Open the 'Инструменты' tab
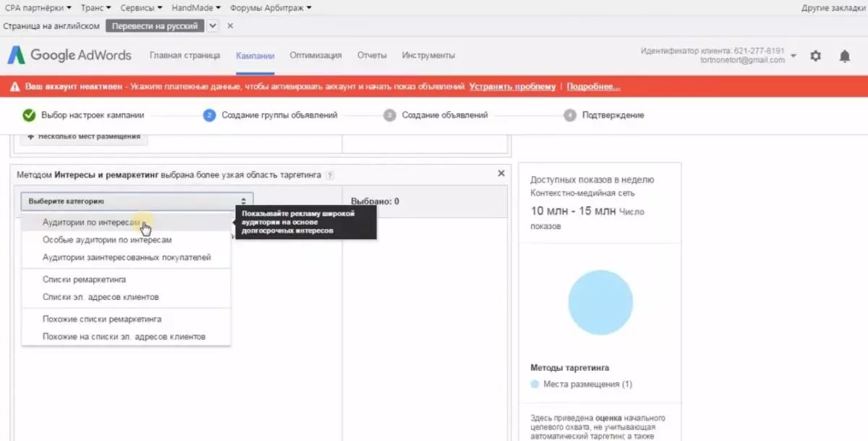The height and width of the screenshot is (441, 868). (x=428, y=56)
